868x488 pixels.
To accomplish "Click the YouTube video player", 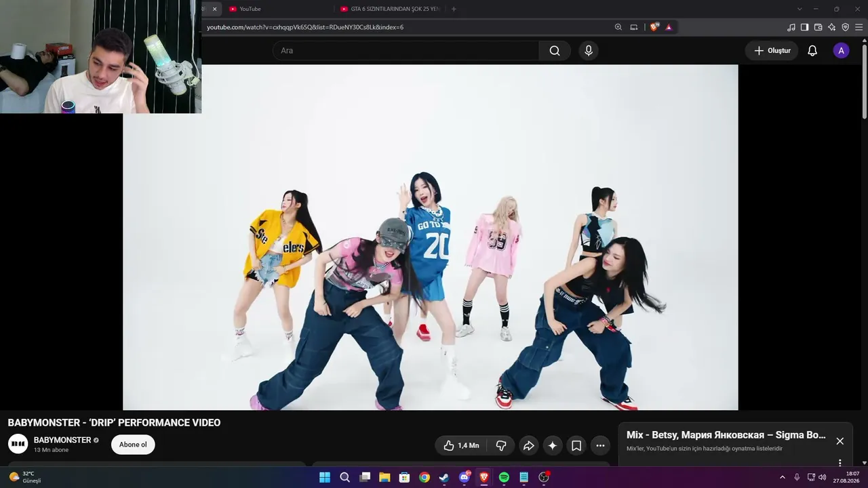I will click(x=431, y=237).
